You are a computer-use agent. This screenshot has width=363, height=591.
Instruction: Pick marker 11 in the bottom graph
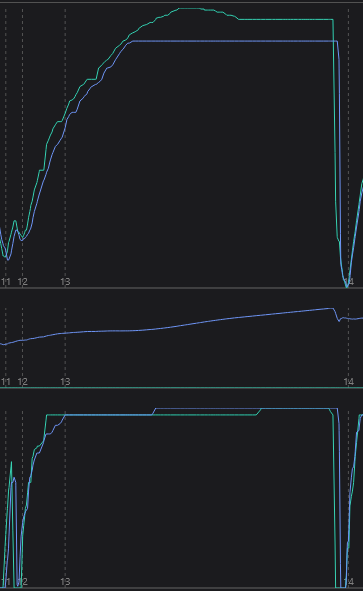coord(6,582)
